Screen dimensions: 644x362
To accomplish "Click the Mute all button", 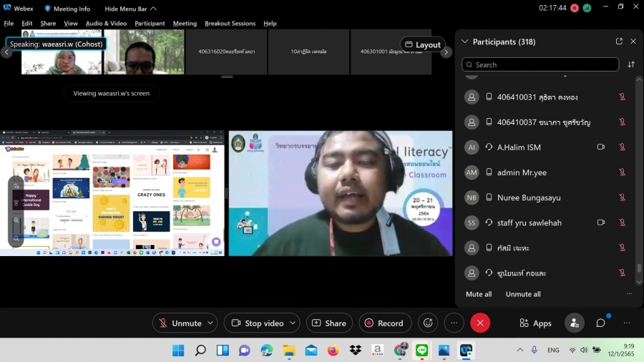I will tap(479, 294).
